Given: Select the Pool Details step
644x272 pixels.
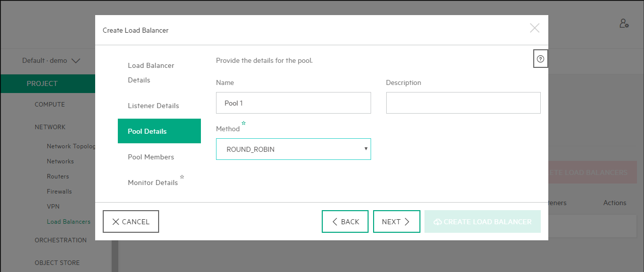Looking at the screenshot, I should pyautogui.click(x=159, y=131).
